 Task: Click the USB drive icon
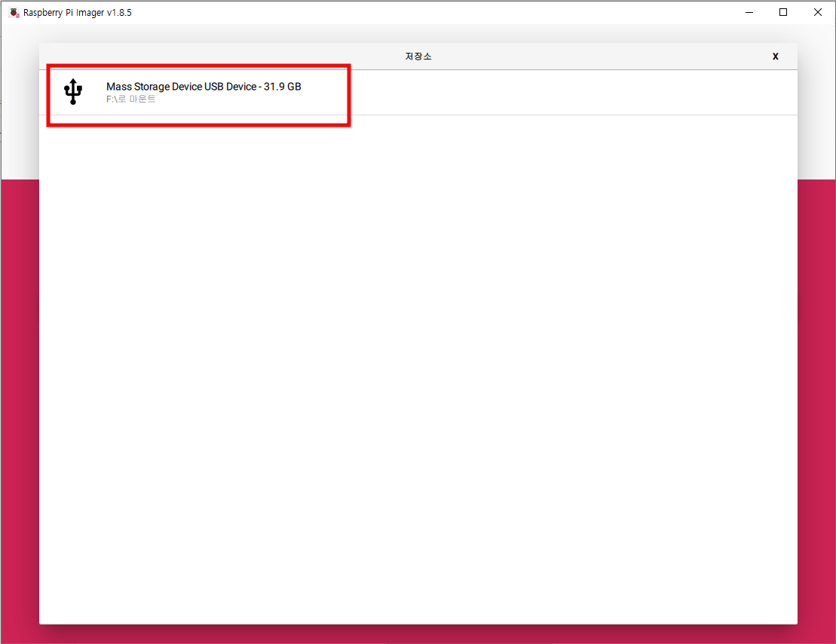(73, 92)
